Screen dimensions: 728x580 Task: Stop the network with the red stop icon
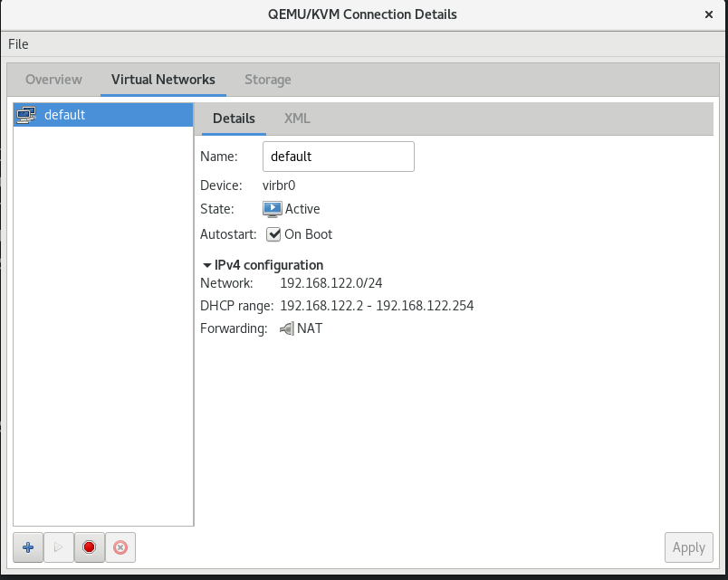coord(89,547)
